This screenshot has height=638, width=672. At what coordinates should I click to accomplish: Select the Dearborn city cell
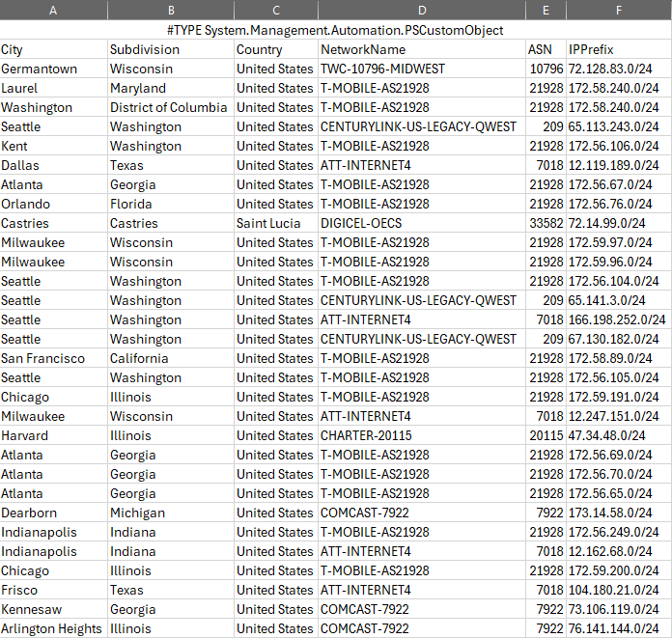(53, 512)
